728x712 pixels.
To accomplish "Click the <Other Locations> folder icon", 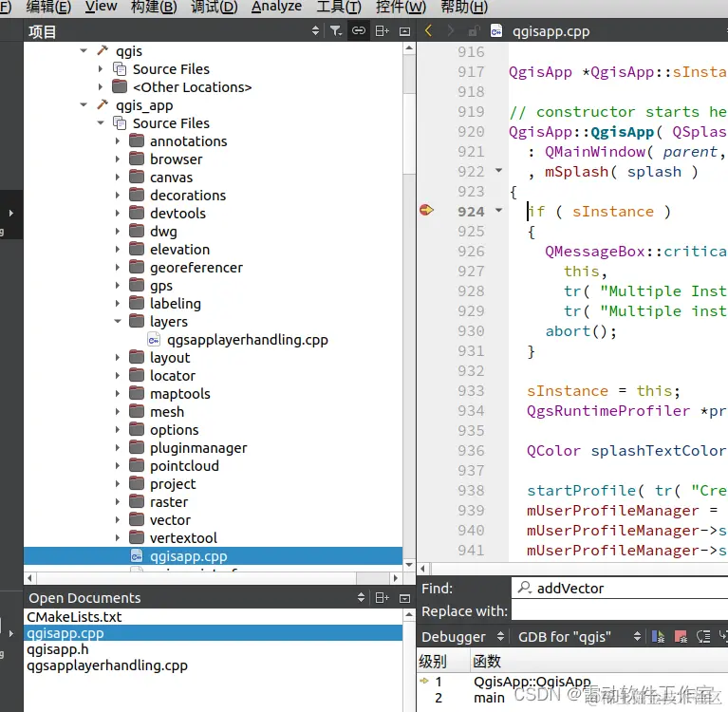I will (120, 86).
